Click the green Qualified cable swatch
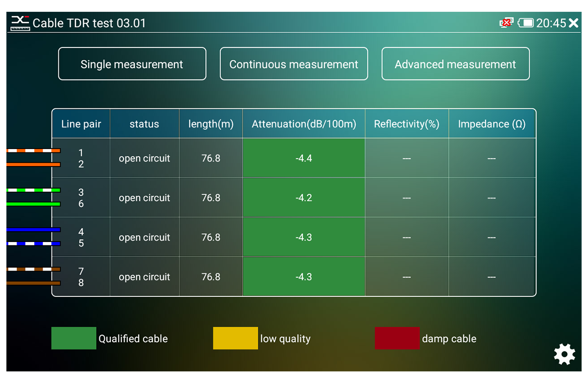 73,338
